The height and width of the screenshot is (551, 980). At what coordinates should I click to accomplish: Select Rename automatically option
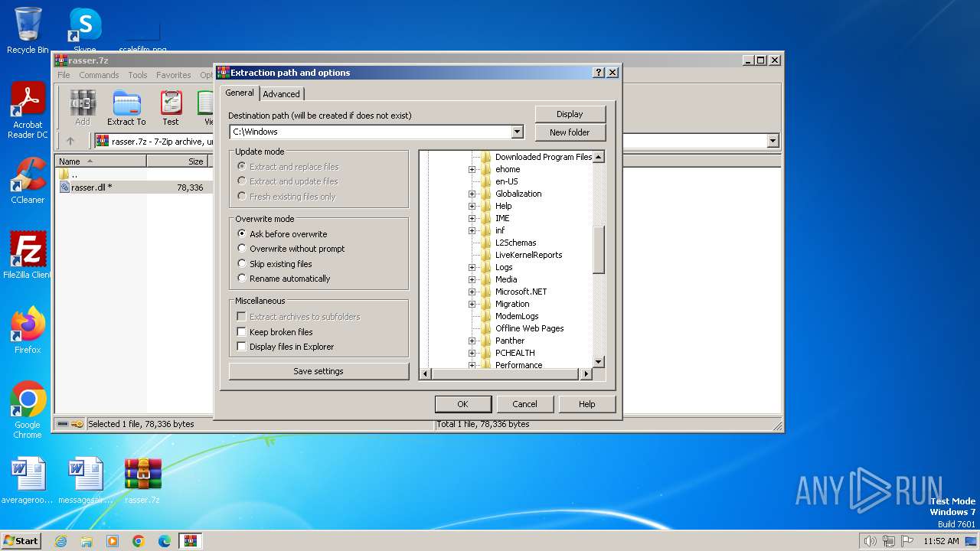tap(242, 278)
